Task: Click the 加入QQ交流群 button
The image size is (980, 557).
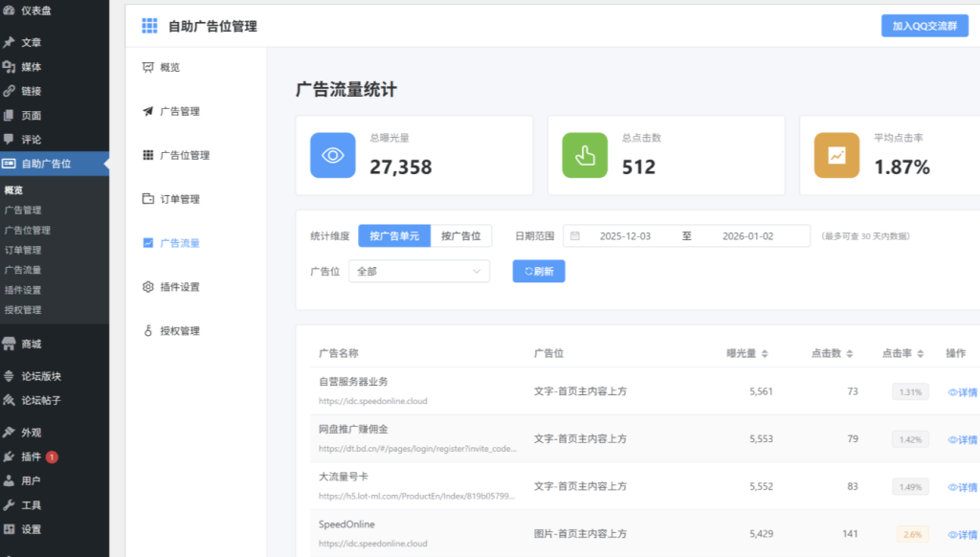Action: tap(924, 26)
